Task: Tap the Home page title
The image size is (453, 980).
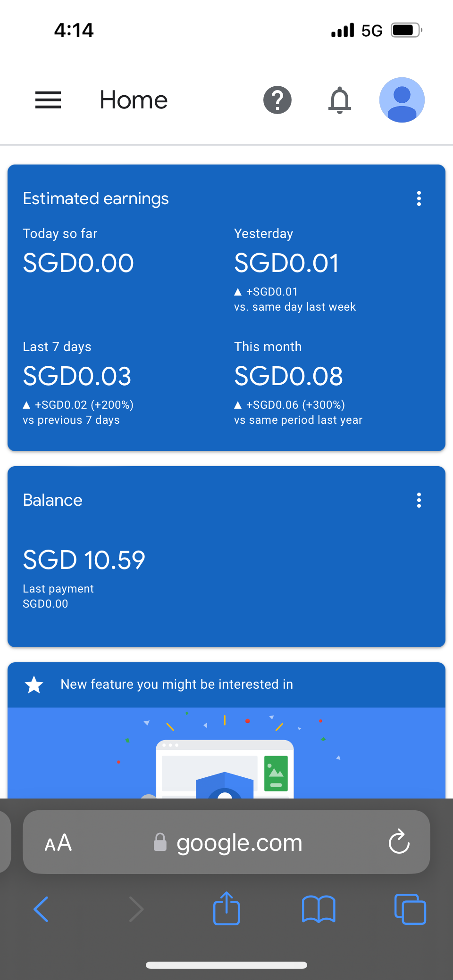Action: pyautogui.click(x=134, y=100)
